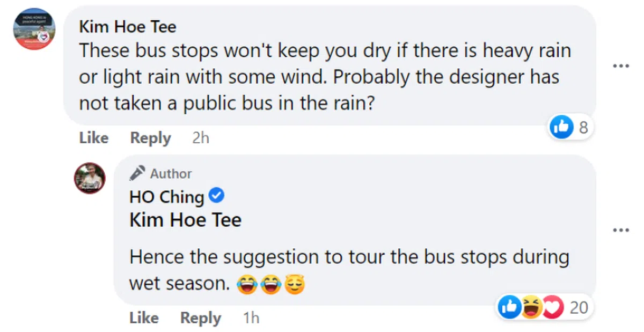644x332 pixels.
Task: Click the Haha reaction icon on reply
Action: (531, 307)
